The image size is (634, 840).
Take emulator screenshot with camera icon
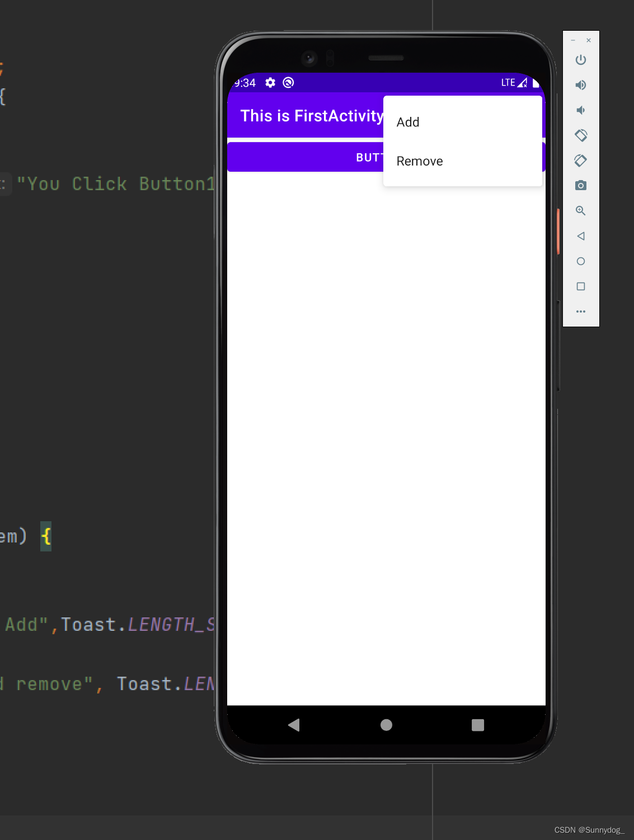click(x=581, y=186)
